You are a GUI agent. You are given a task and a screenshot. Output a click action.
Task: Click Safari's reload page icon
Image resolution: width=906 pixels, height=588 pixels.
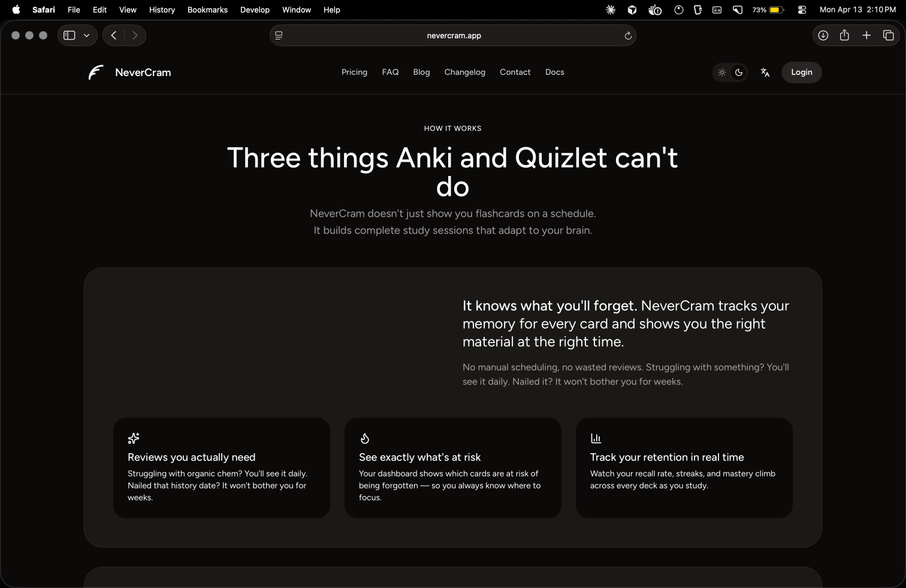(x=628, y=36)
